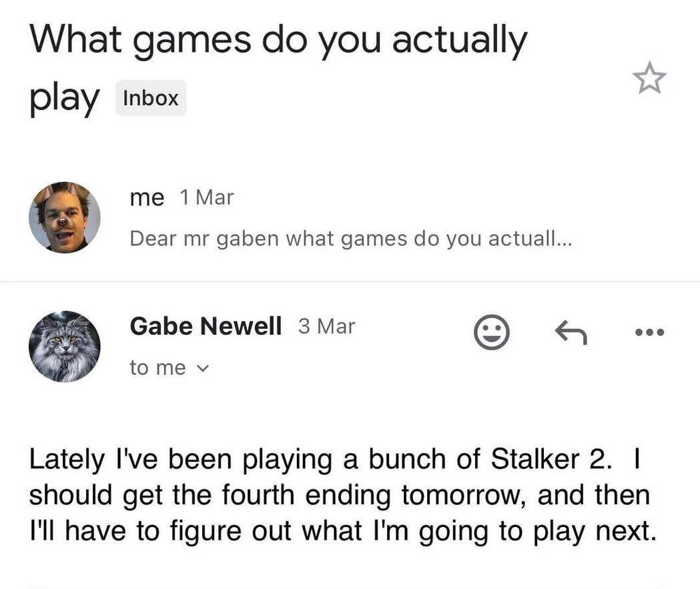This screenshot has height=589, width=700.
Task: Click the 'fourth ending tomorrow' message line
Action: [x=339, y=496]
